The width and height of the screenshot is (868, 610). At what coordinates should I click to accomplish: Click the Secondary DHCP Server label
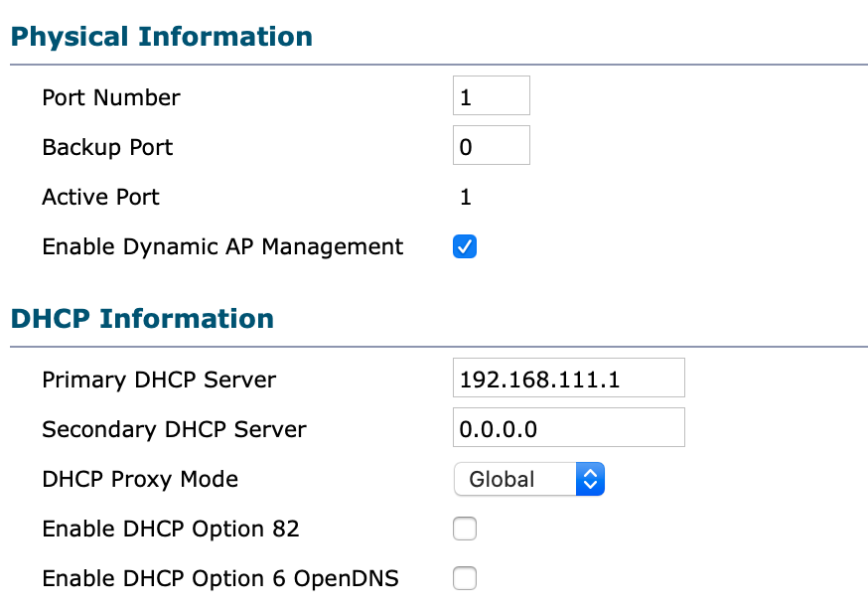174,429
